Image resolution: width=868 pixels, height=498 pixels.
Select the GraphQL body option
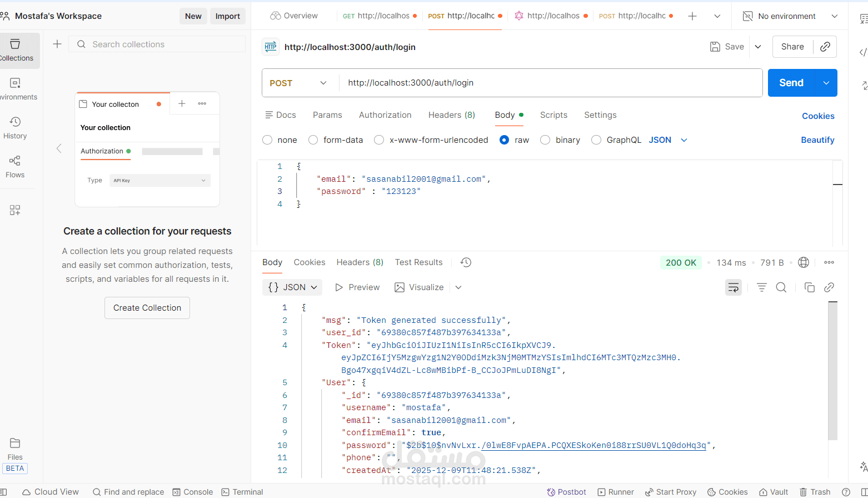(596, 140)
